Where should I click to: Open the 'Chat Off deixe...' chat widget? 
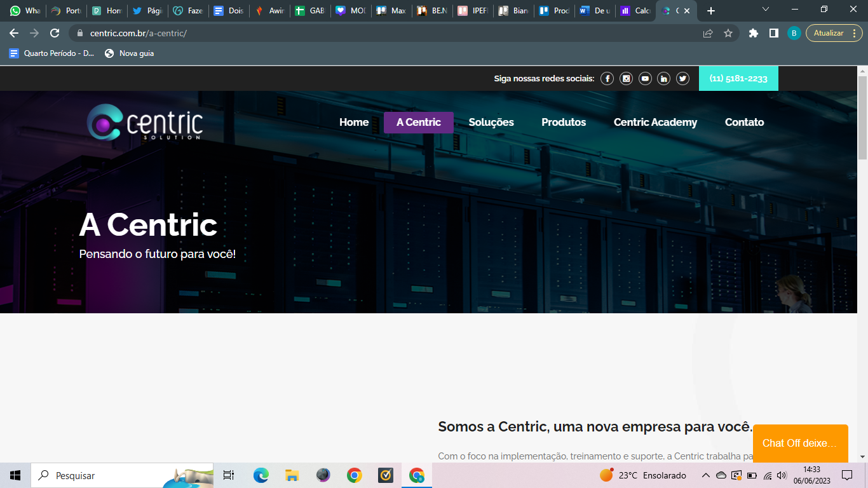[801, 444]
